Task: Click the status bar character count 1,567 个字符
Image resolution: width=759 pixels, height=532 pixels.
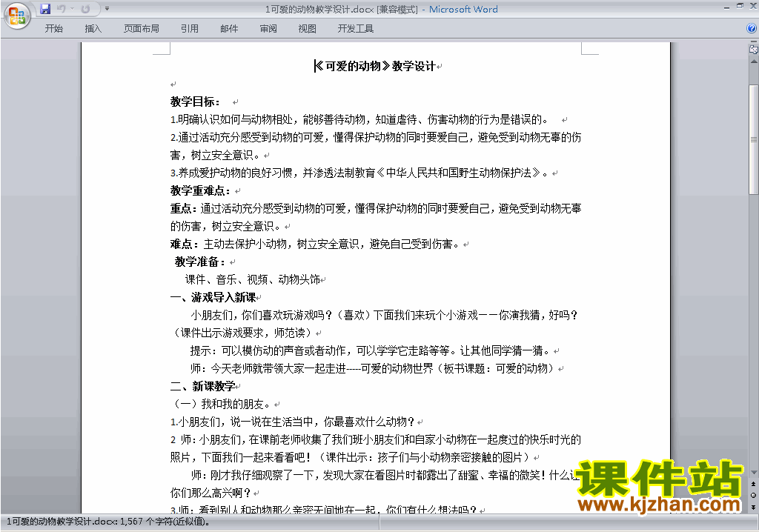Action: (164, 522)
